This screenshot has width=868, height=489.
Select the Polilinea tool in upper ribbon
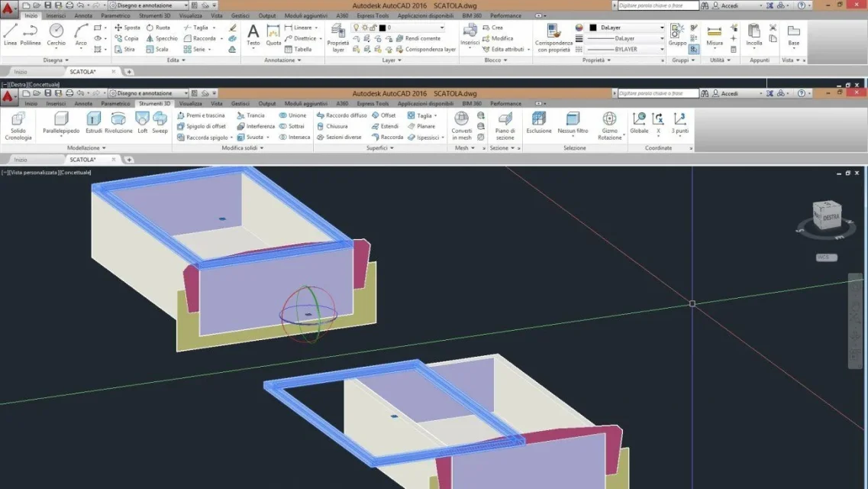(30, 34)
